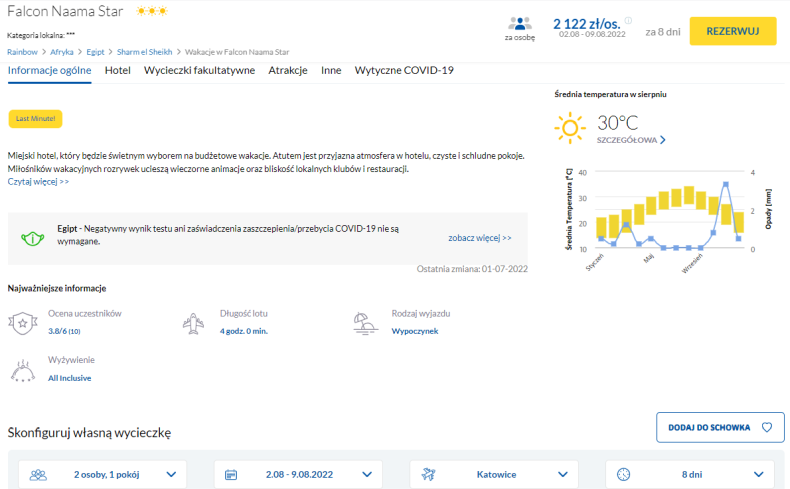This screenshot has height=489, width=790.
Task: Select the Inne tab
Action: (331, 71)
